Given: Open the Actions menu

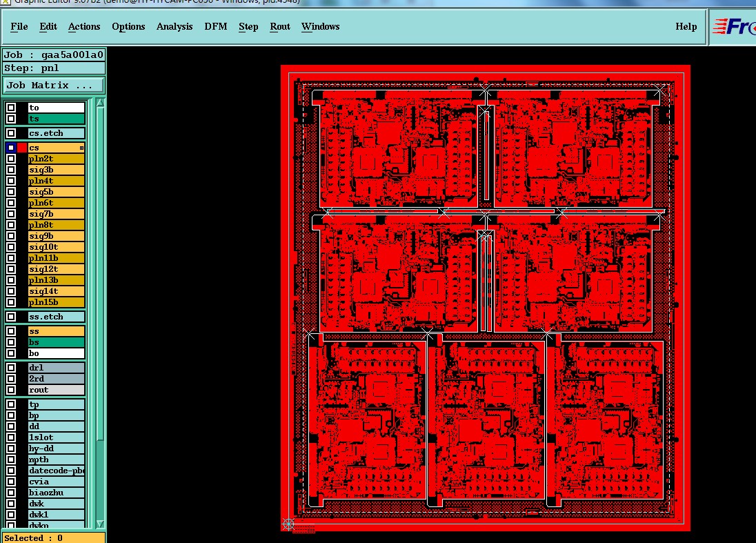Looking at the screenshot, I should tap(84, 26).
